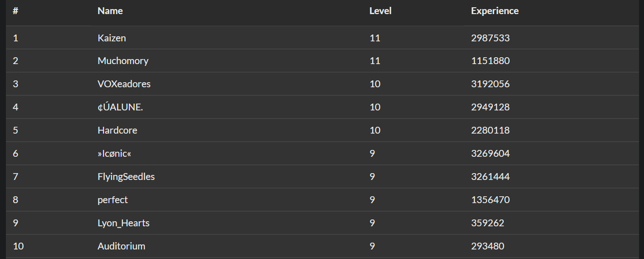Image resolution: width=644 pixels, height=259 pixels.
Task: Click experience value 1151880
Action: (490, 61)
